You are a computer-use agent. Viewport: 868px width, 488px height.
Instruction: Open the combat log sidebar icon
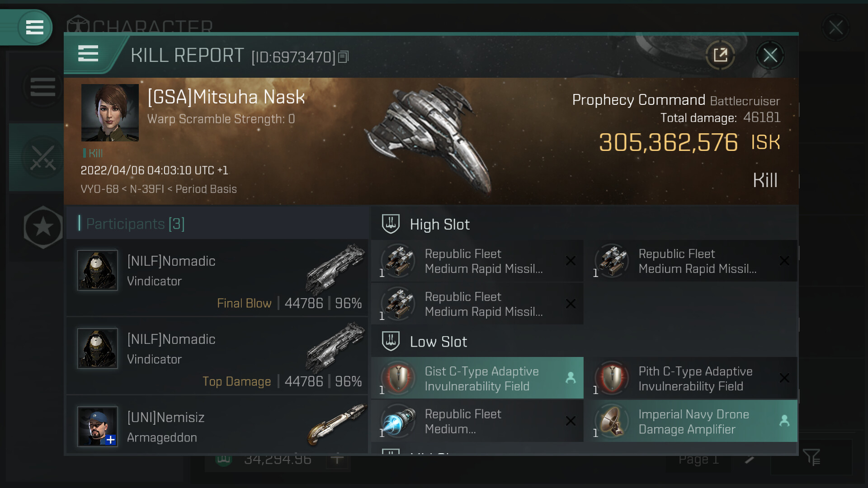click(42, 158)
